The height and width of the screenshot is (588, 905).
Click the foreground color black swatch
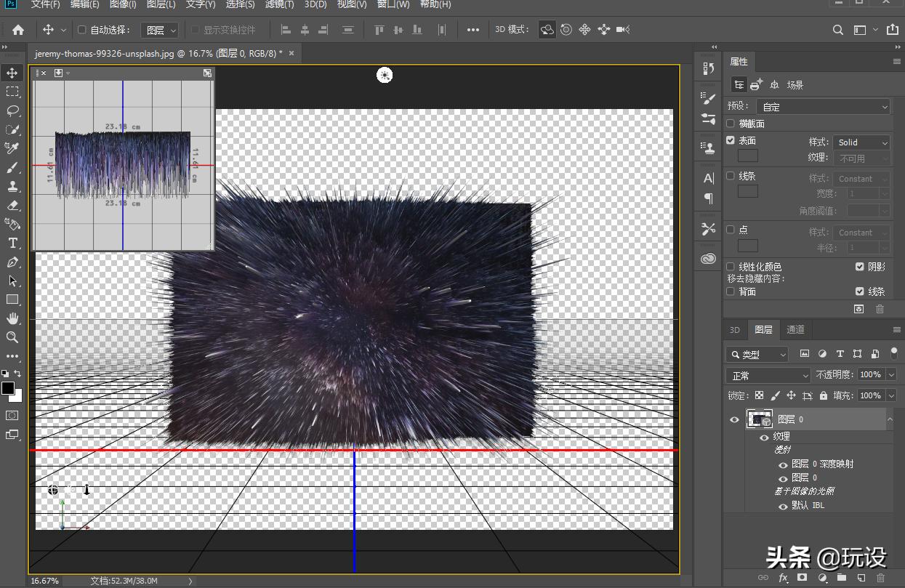tap(8, 388)
